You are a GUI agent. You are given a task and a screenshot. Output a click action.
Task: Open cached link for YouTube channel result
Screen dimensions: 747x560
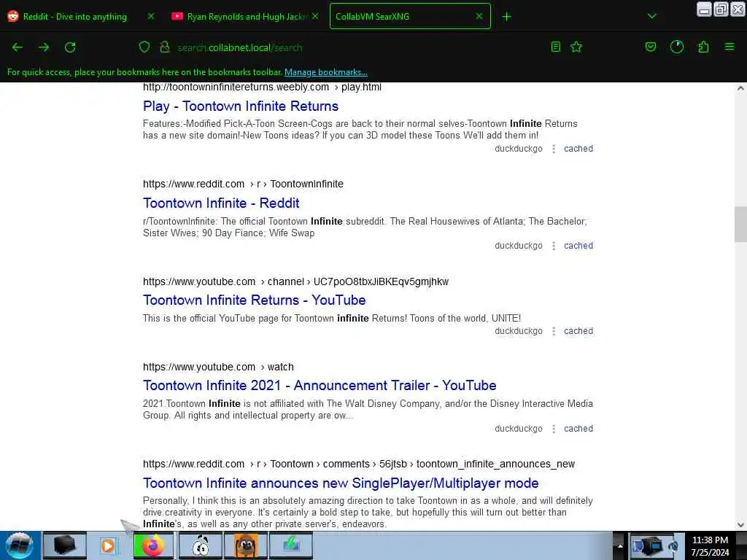(578, 331)
